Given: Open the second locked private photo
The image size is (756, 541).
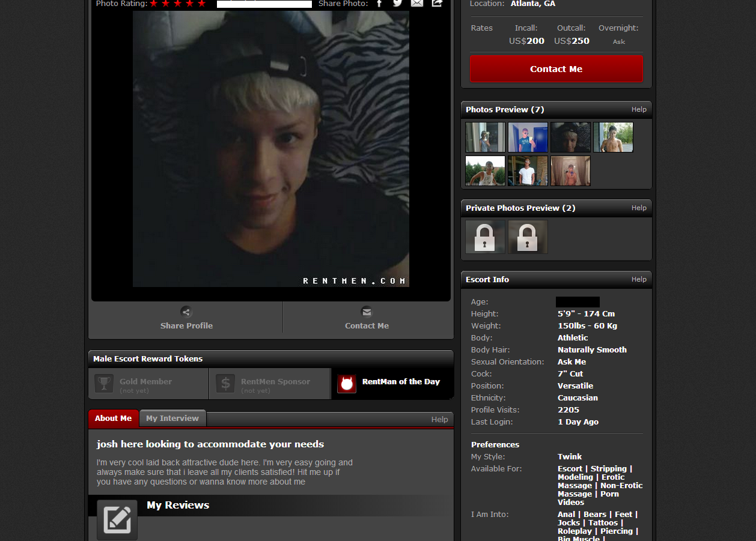Looking at the screenshot, I should (528, 237).
